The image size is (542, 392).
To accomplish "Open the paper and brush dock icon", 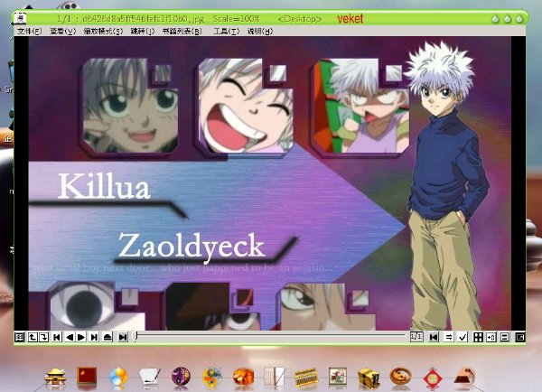I will click(149, 378).
